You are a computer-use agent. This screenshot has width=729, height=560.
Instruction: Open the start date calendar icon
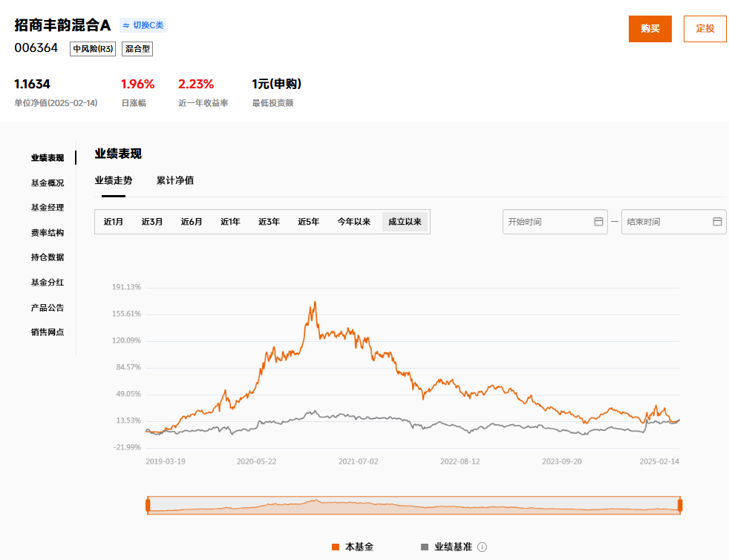pos(598,222)
